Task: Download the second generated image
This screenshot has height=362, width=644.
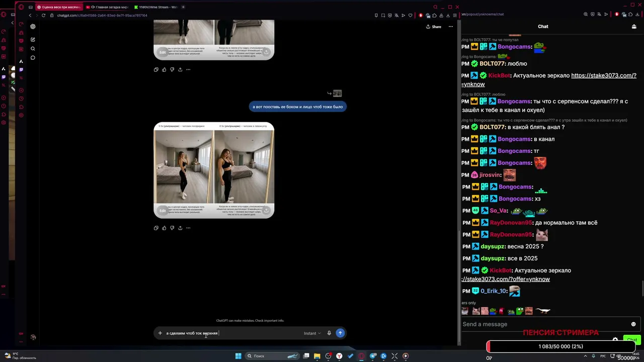Action: coord(266,211)
